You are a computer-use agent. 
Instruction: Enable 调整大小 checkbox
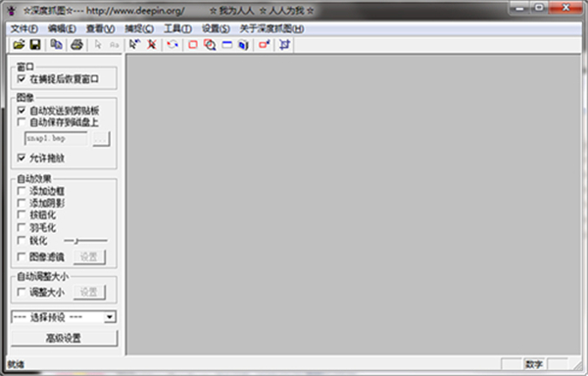coord(22,292)
